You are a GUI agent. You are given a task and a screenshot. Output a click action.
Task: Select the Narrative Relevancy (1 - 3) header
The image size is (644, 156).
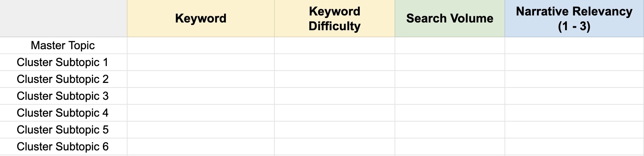point(574,18)
